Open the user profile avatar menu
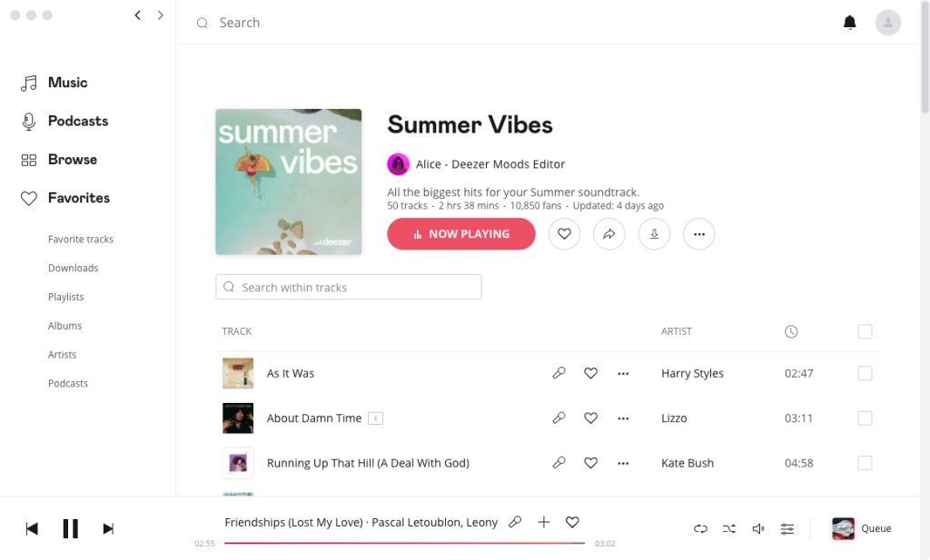930x560 pixels. tap(887, 23)
